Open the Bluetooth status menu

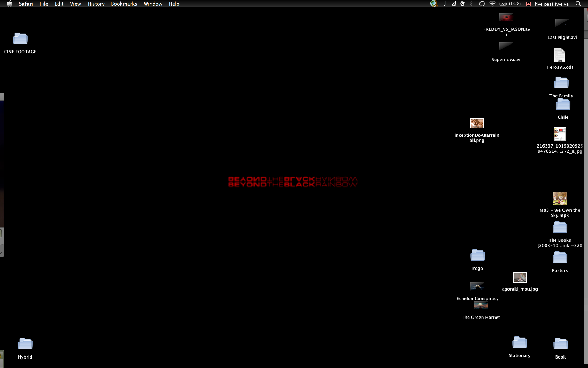(471, 4)
